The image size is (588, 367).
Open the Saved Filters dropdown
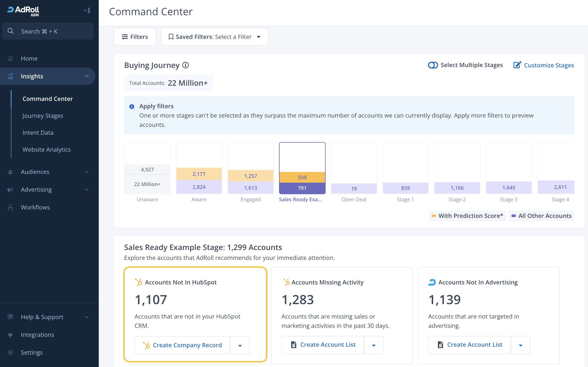215,37
